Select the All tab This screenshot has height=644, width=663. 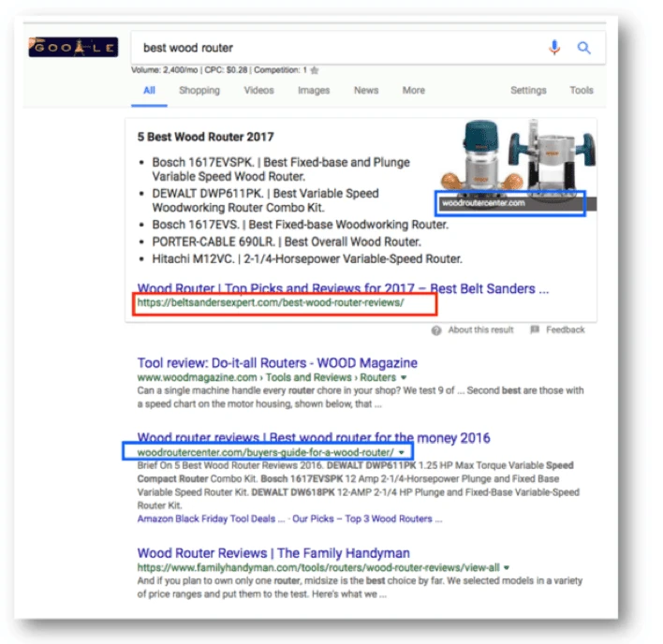tap(149, 91)
